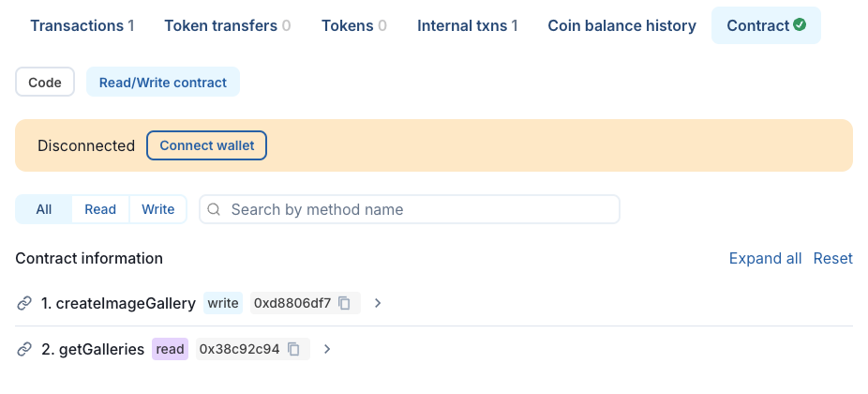Expand the createImageGallery method chevron
This screenshot has width=868, height=394.
pyautogui.click(x=378, y=303)
